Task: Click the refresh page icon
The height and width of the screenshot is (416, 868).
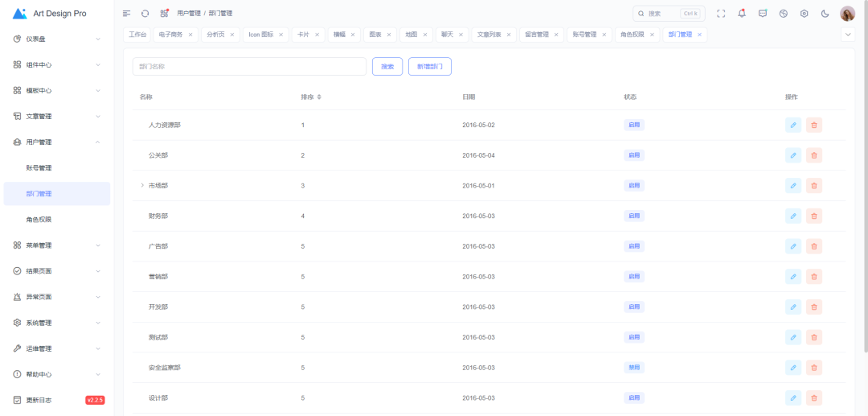Action: [x=145, y=14]
